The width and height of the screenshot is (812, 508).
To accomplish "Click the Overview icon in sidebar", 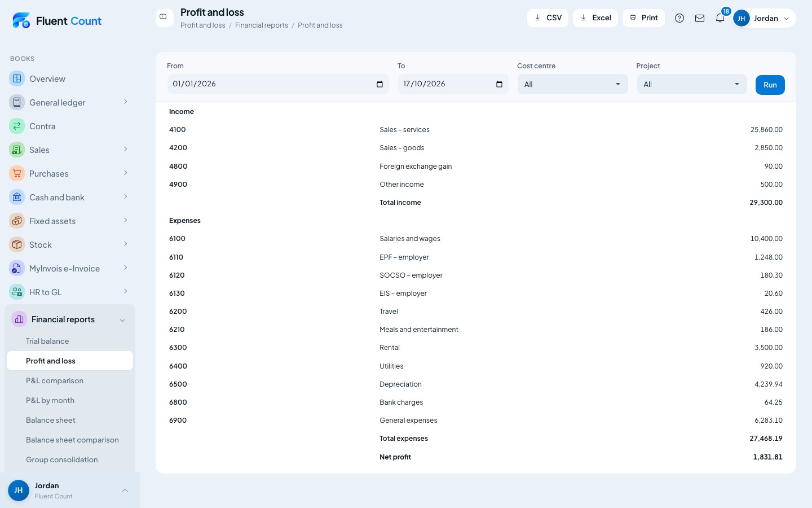I will point(17,78).
